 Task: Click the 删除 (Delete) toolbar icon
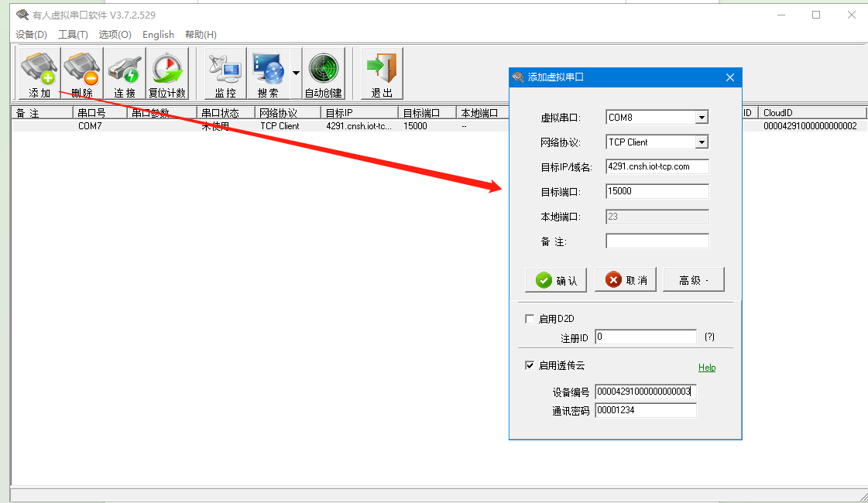click(x=82, y=74)
